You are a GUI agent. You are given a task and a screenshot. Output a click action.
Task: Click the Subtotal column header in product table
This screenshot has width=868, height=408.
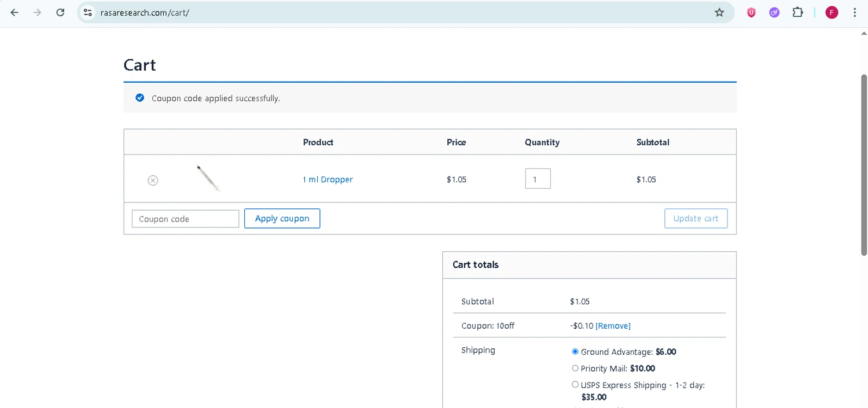(653, 142)
